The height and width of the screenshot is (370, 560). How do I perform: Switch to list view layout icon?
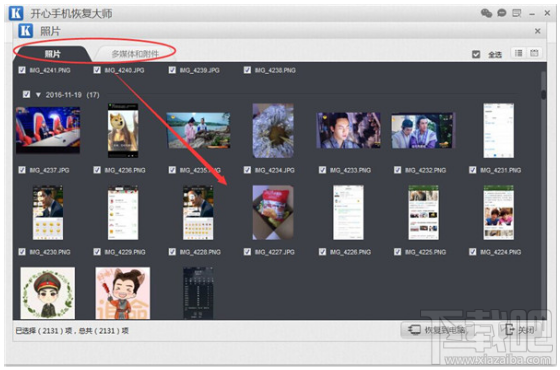pyautogui.click(x=519, y=53)
